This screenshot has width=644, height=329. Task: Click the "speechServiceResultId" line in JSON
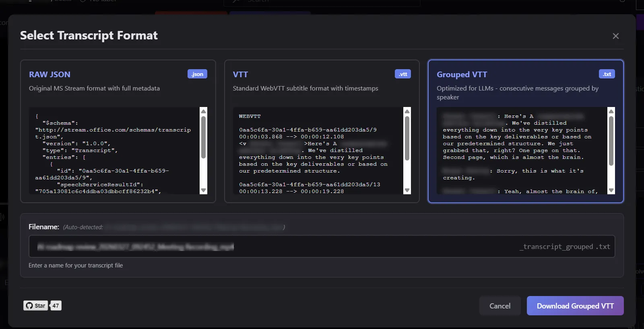click(100, 185)
